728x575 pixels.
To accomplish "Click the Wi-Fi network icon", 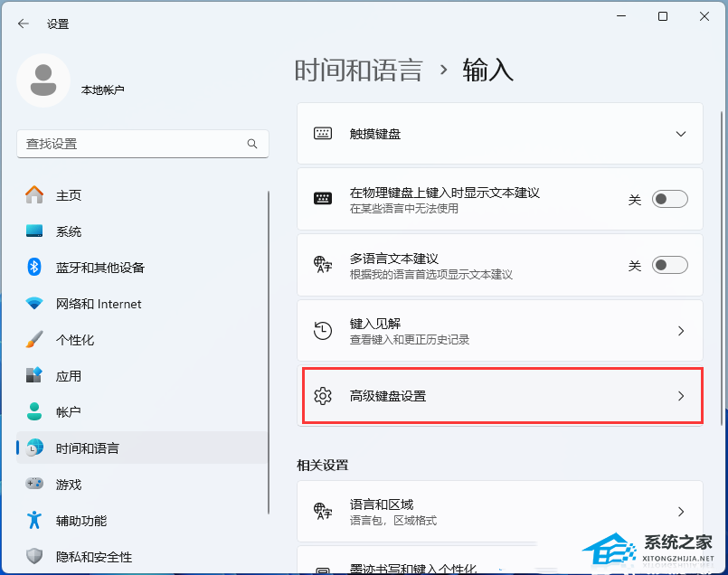I will tap(34, 304).
